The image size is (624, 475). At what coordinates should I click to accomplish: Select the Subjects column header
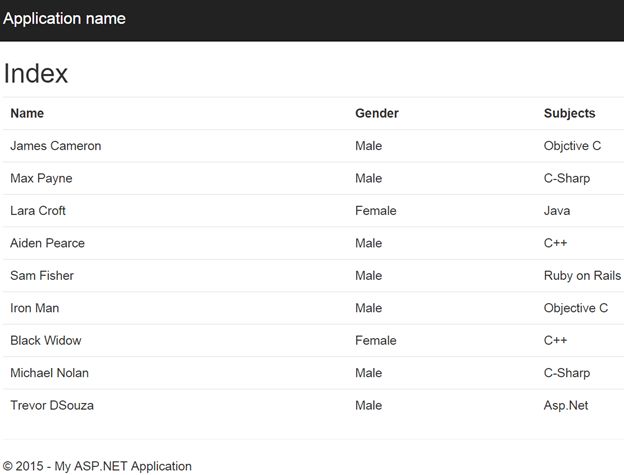pyautogui.click(x=569, y=113)
